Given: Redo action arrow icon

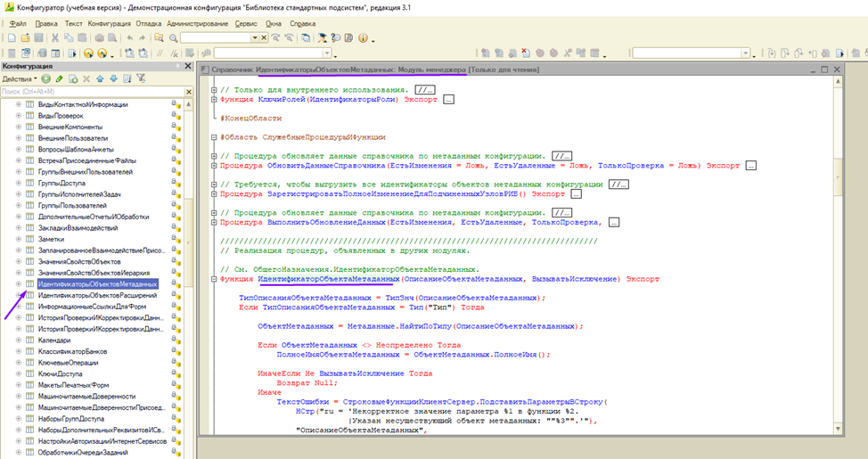Looking at the screenshot, I should 143,38.
